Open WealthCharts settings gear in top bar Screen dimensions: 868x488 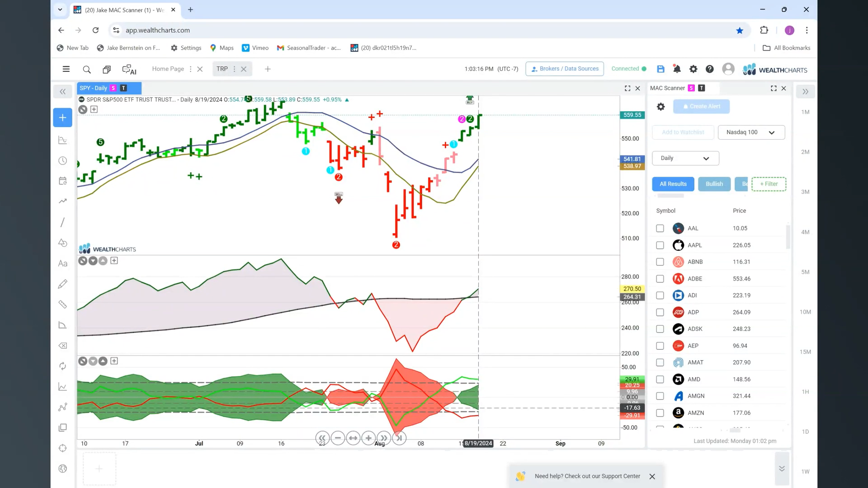click(693, 69)
